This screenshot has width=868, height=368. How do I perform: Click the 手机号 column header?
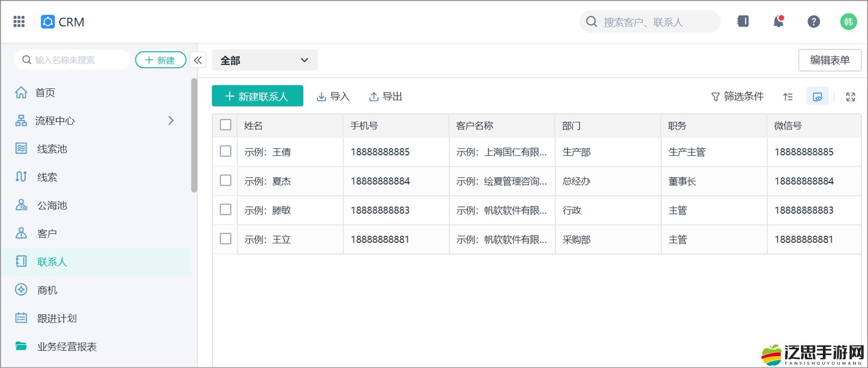396,126
